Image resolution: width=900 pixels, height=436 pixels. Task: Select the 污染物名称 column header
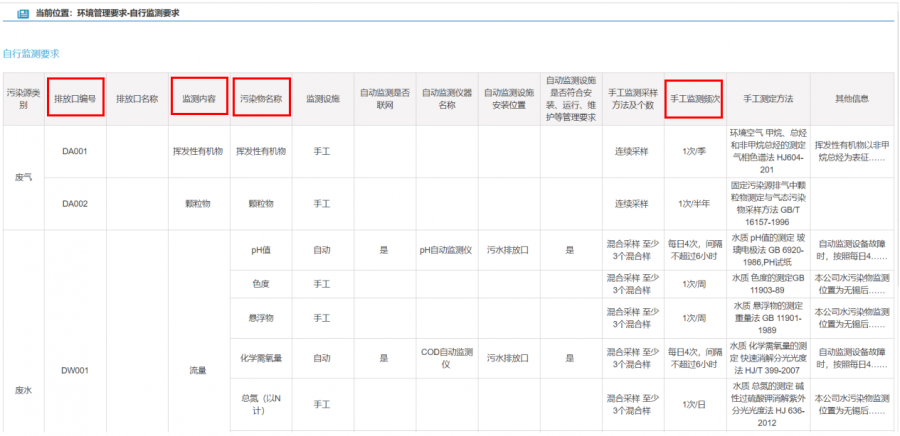pyautogui.click(x=261, y=99)
